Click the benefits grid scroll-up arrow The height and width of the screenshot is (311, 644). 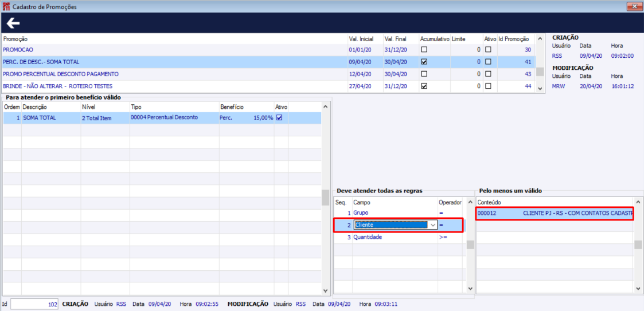point(326,107)
